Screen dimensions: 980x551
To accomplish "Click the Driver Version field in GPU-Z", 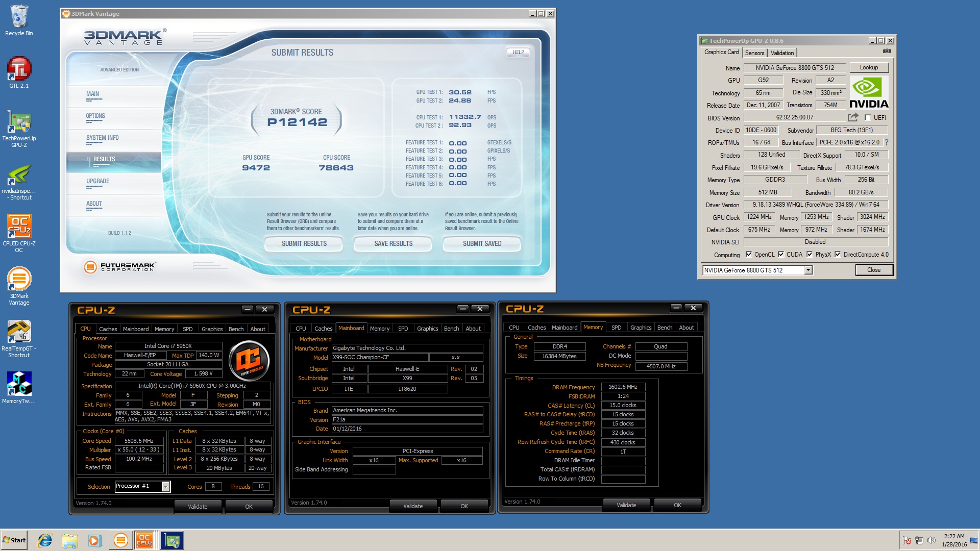I will point(816,205).
